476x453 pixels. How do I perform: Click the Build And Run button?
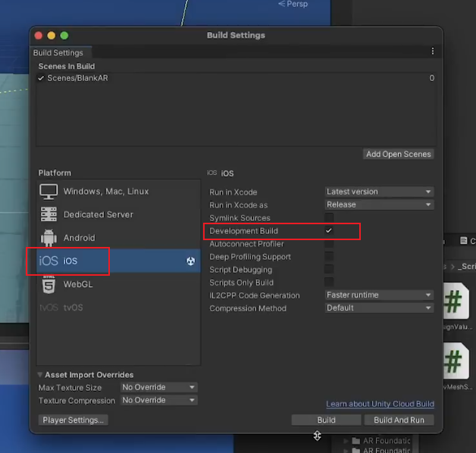tap(399, 420)
